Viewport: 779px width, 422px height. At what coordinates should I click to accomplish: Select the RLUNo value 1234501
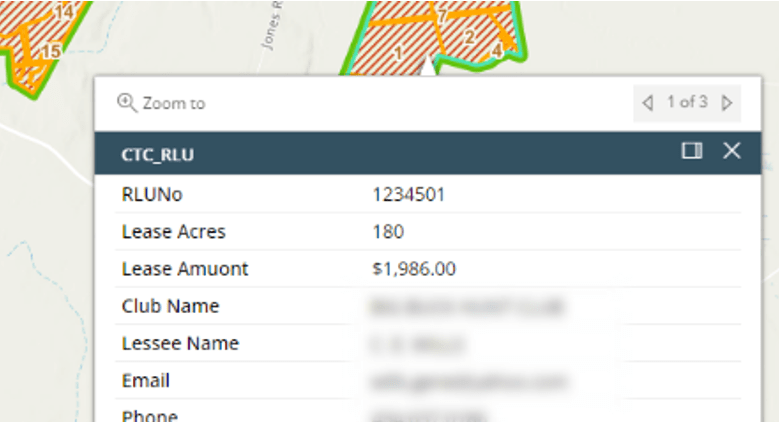coord(408,195)
